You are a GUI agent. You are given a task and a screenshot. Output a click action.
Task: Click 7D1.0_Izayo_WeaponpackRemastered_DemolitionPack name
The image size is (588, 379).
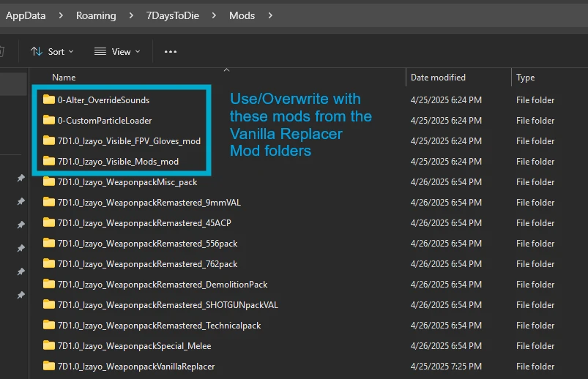pyautogui.click(x=163, y=285)
